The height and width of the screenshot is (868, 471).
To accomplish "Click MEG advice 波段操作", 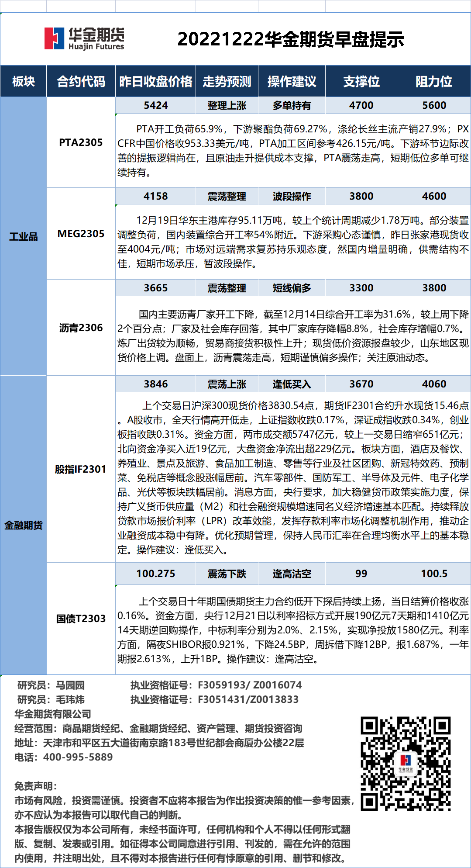I will pyautogui.click(x=292, y=196).
